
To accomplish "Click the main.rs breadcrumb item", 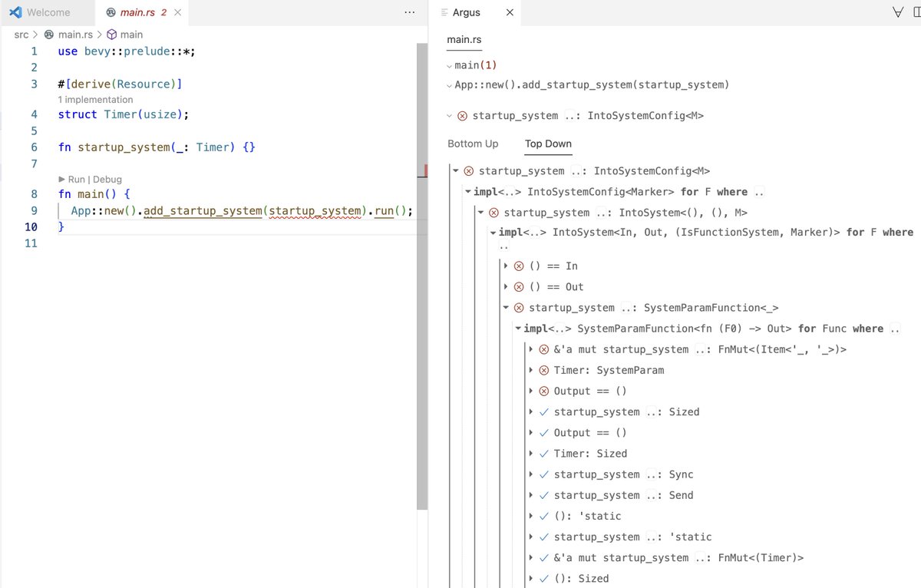I will [x=74, y=35].
